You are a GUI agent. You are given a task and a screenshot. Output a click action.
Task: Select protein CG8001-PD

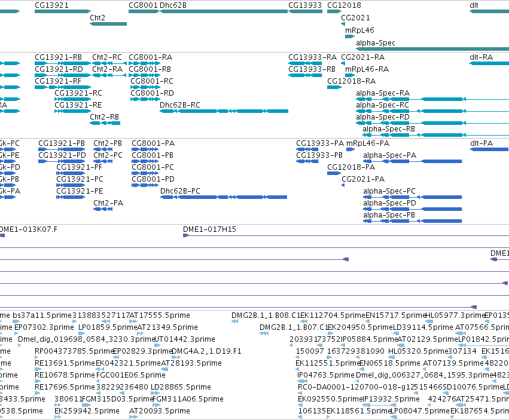coord(153,179)
